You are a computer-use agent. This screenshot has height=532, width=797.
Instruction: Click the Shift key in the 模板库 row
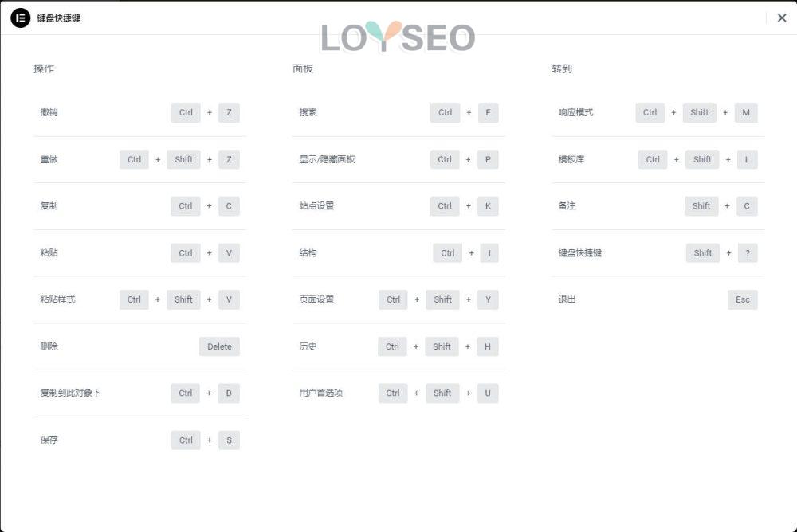[x=702, y=159]
